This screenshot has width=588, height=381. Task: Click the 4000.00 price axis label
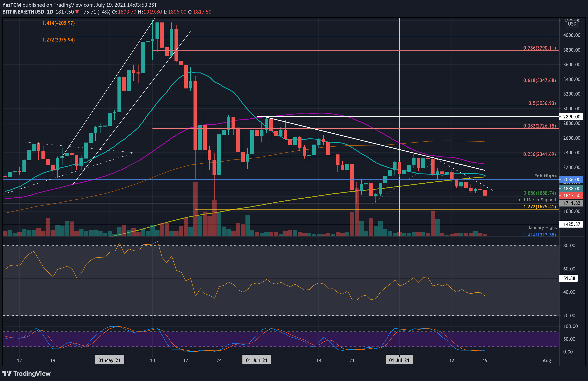[572, 35]
